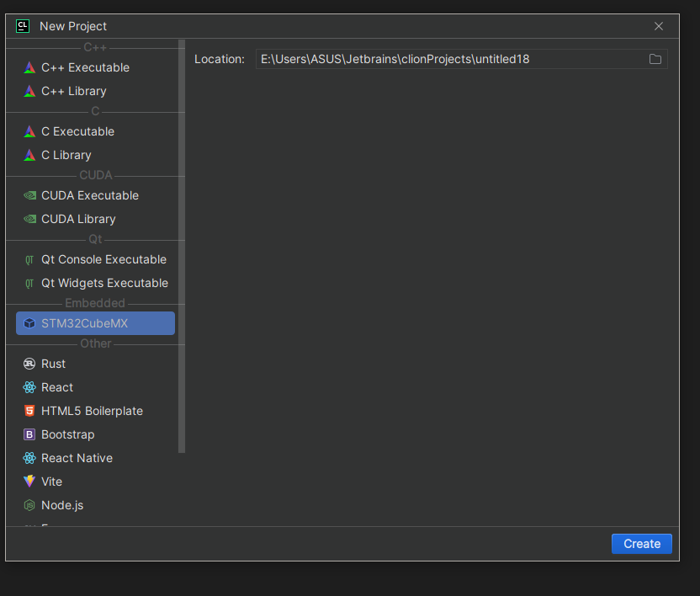Select Node.js project type

pyautogui.click(x=95, y=505)
